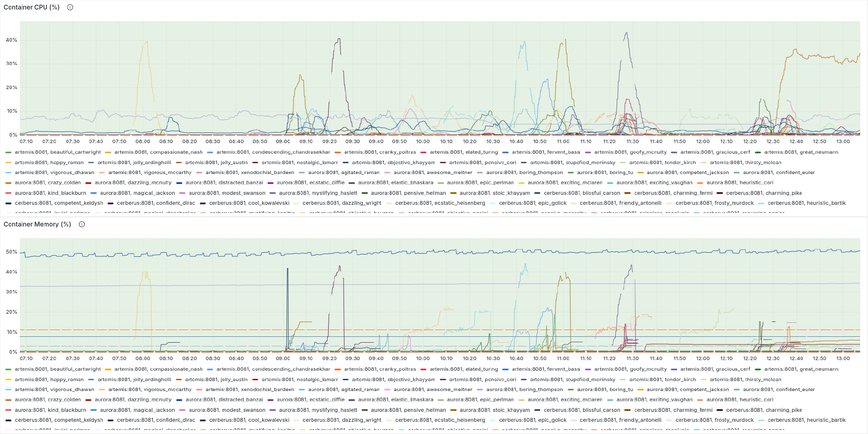Select aurora stoic_khayyam in Memory legend
Viewport: 868px width, 434px height.
[495, 410]
